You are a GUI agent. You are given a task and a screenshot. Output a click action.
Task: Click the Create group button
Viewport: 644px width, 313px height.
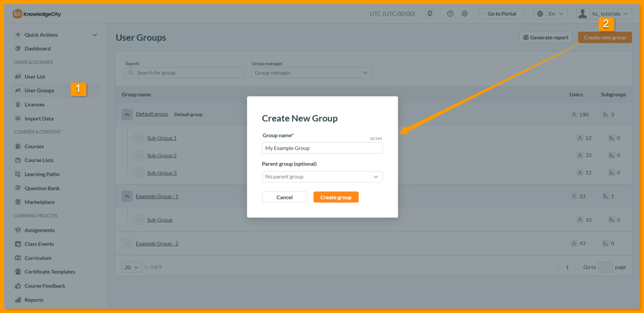(x=336, y=197)
